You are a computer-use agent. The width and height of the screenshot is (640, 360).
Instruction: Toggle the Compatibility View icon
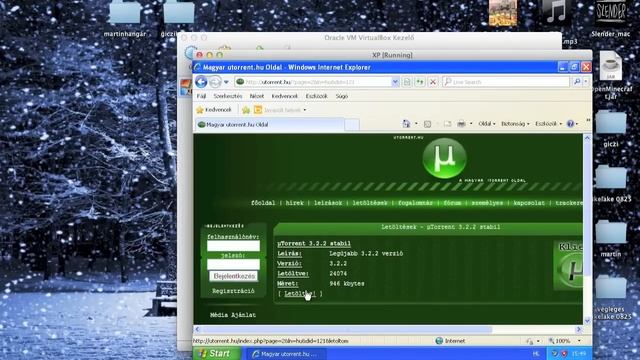(407, 82)
